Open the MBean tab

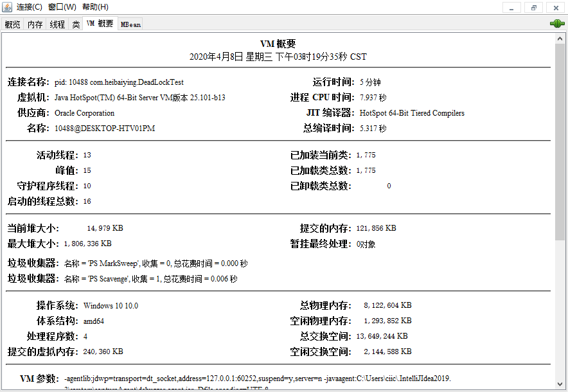click(x=130, y=24)
